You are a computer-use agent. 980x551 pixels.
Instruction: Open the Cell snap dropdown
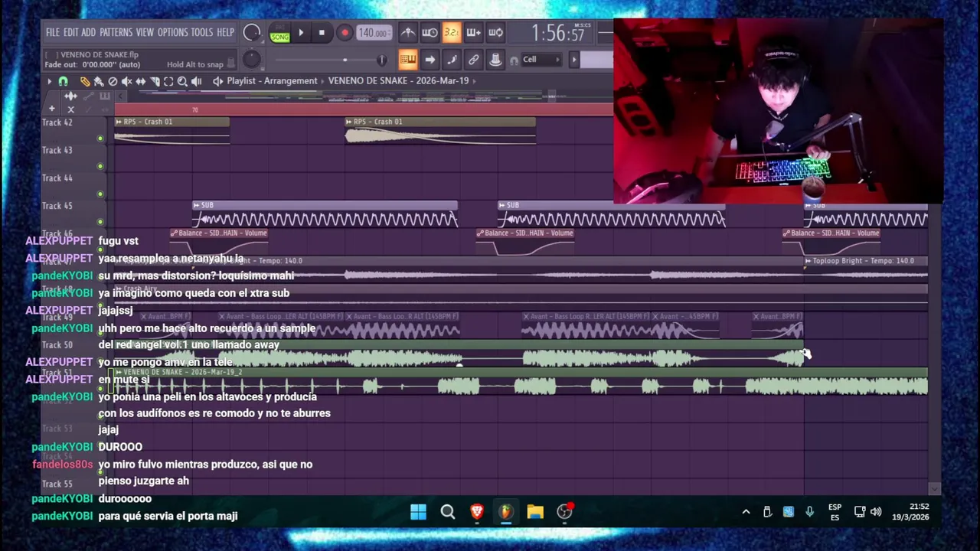(541, 60)
